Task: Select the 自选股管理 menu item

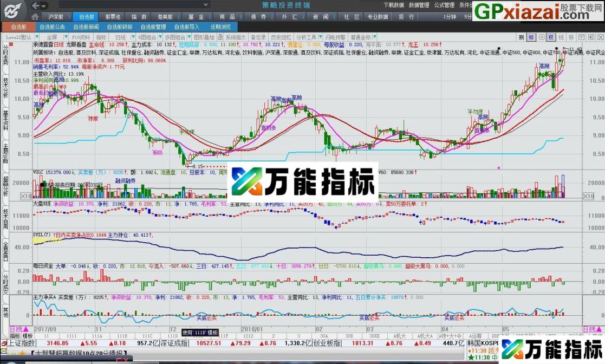Action: click(155, 26)
